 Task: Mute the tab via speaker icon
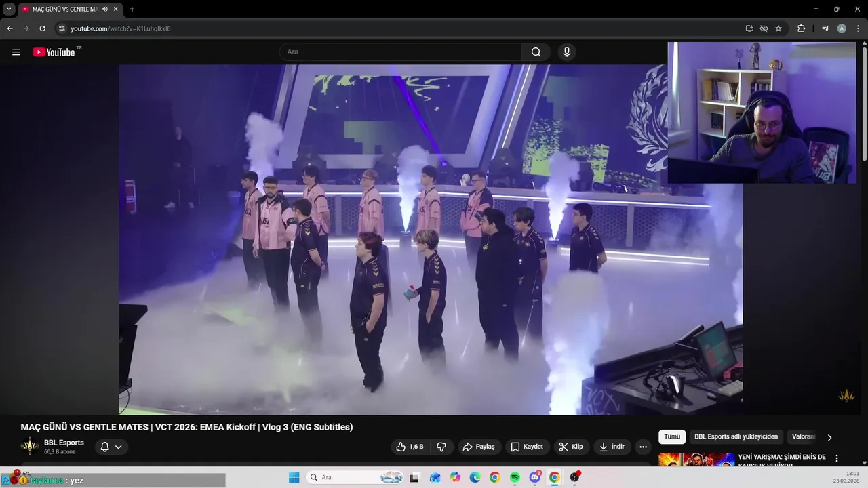point(105,9)
